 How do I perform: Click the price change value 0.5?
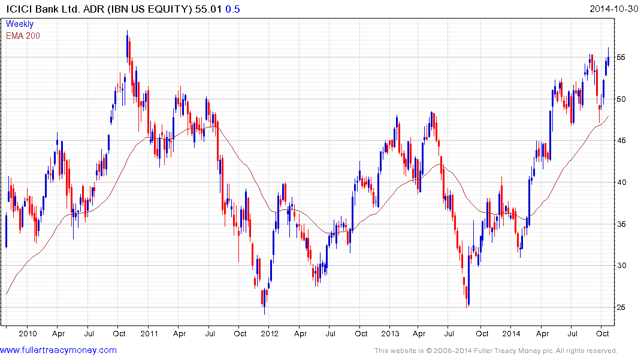pos(232,9)
